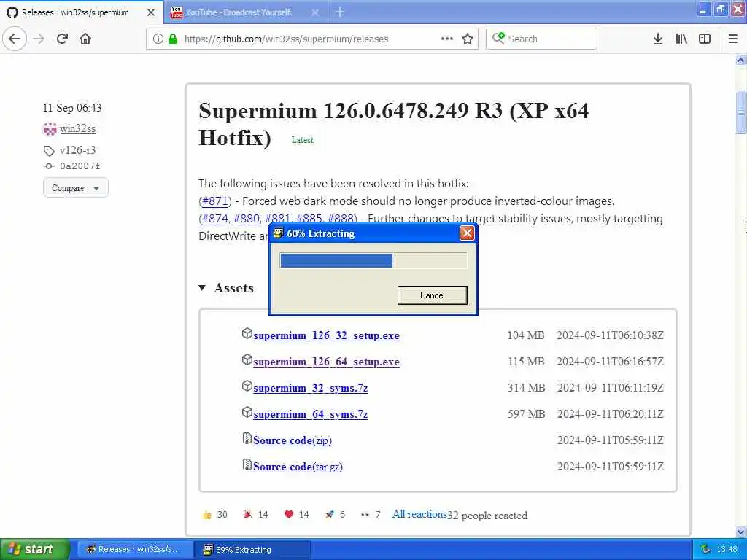Viewport: 747px width, 560px height.
Task: Cancel the extraction dialog
Action: pyautogui.click(x=432, y=295)
